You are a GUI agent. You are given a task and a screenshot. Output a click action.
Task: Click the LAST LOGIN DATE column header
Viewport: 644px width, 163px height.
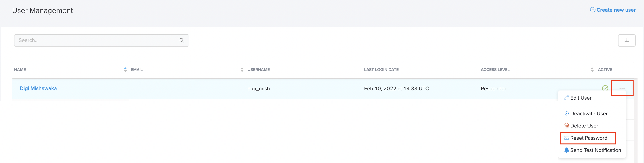[381, 70]
